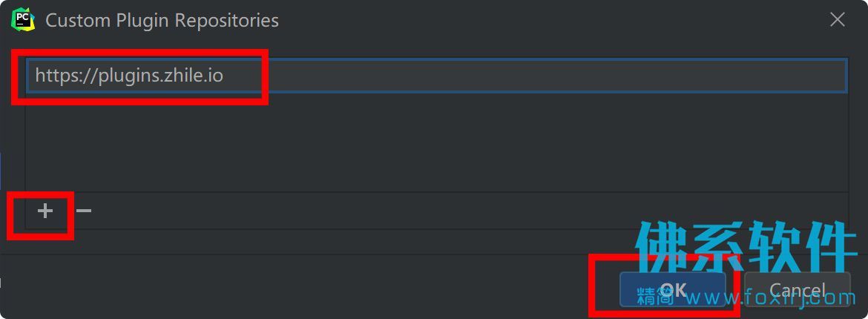This screenshot has width=868, height=319.
Task: Place cursor after "io" in the URL
Action: [223, 76]
